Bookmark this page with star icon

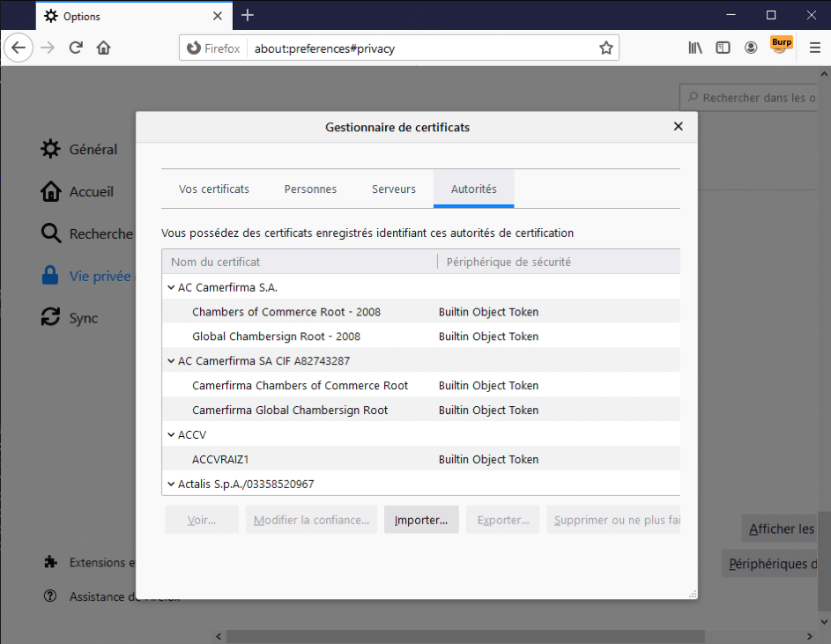(x=606, y=48)
